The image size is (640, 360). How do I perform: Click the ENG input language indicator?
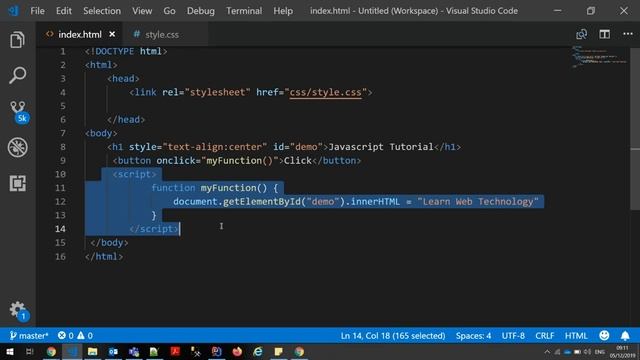[x=600, y=351]
